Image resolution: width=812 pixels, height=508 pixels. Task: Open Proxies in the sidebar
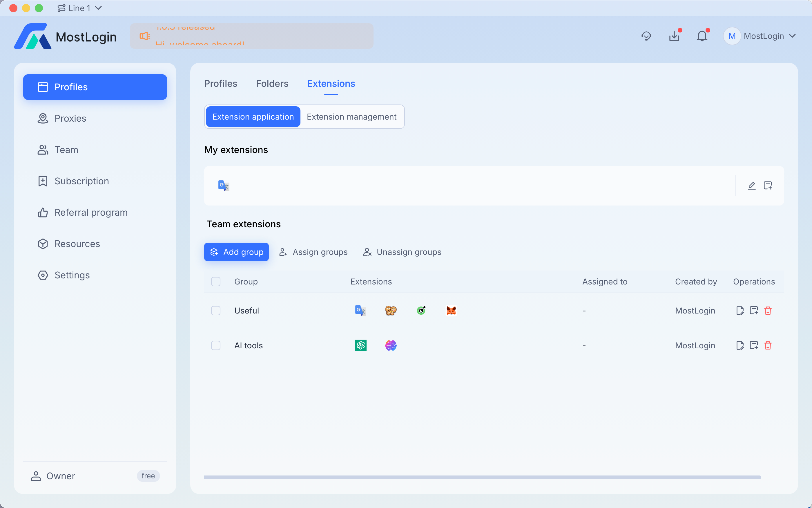(95, 118)
